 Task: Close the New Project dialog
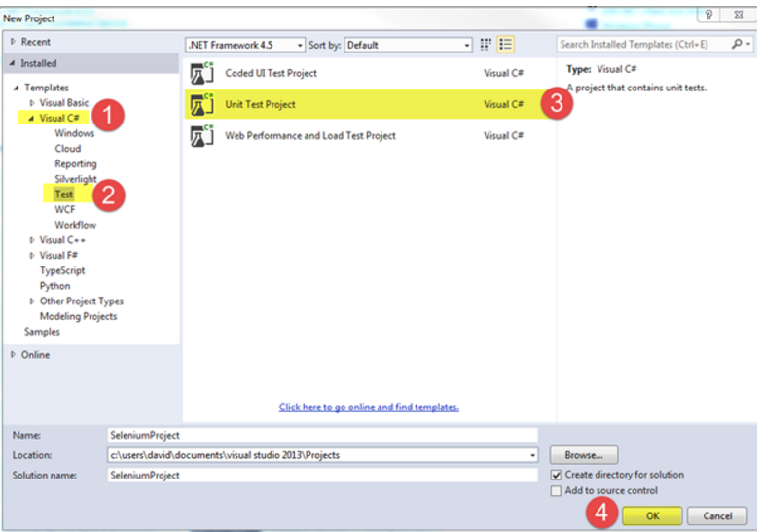pos(739,15)
